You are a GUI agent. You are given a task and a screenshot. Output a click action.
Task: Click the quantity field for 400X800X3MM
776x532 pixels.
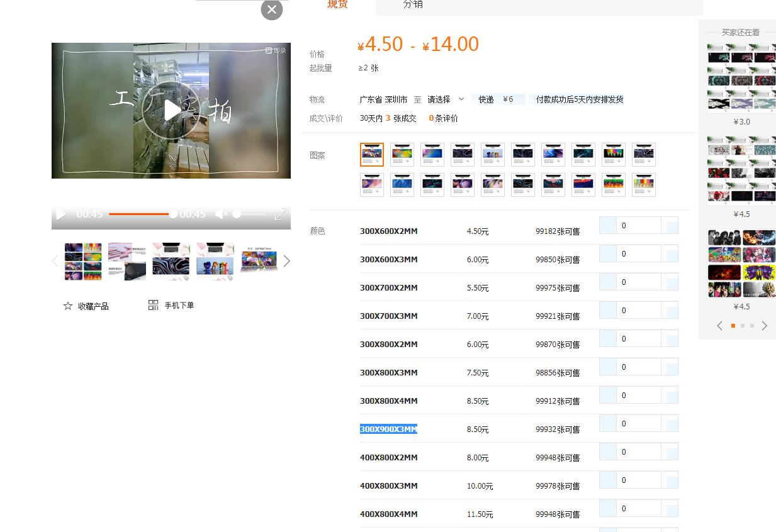coord(638,480)
